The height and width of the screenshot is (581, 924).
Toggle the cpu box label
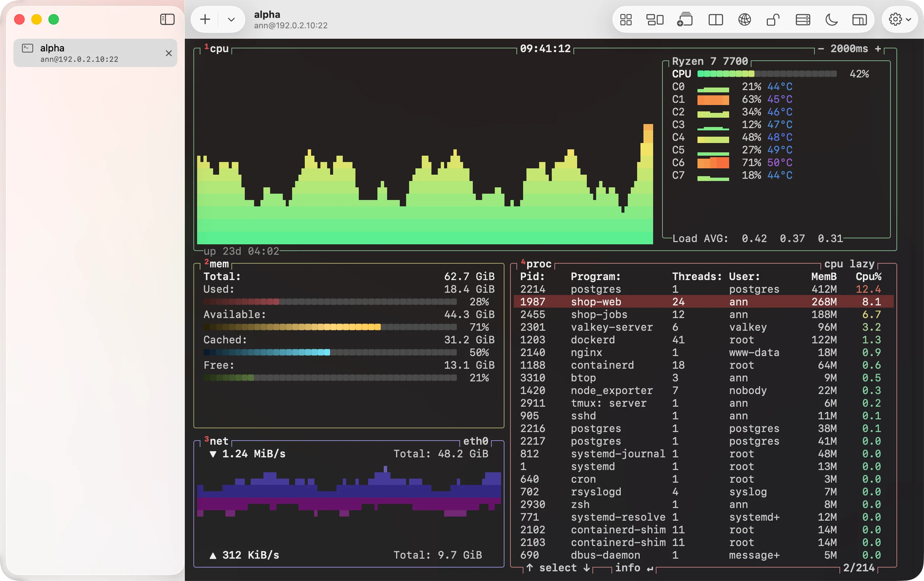216,49
